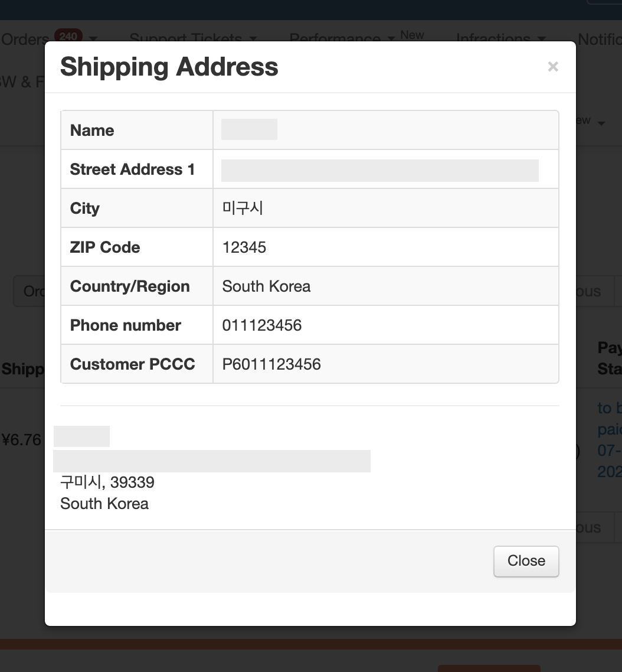Click the Shipping Address dialog title
The width and height of the screenshot is (622, 672).
click(168, 67)
